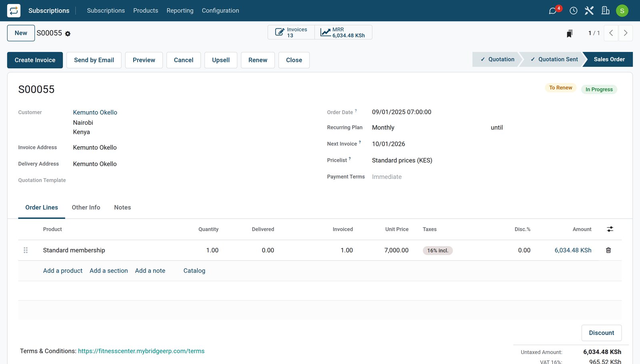The width and height of the screenshot is (640, 364).
Task: Switch to the Notes tab
Action: 122,207
